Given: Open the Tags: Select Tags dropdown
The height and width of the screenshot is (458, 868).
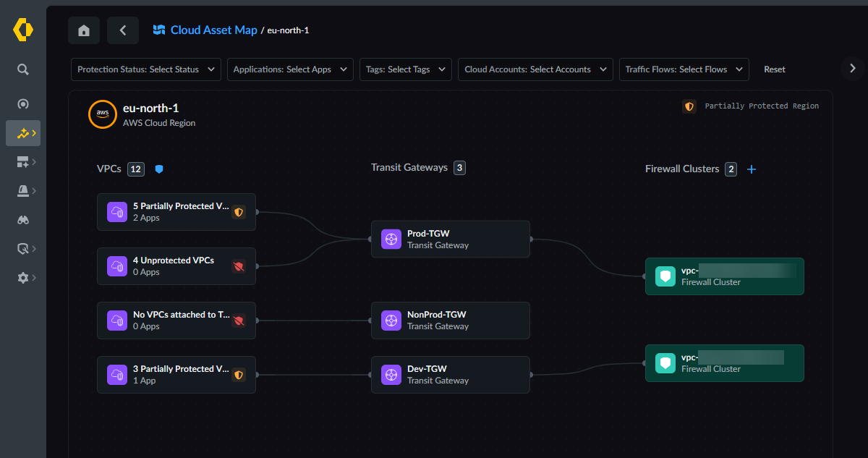Looking at the screenshot, I should pos(405,69).
